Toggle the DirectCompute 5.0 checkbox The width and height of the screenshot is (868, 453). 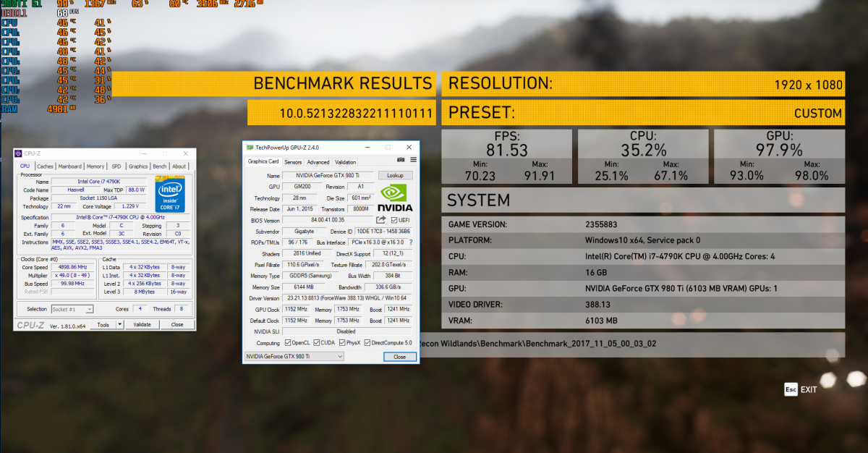[x=367, y=343]
